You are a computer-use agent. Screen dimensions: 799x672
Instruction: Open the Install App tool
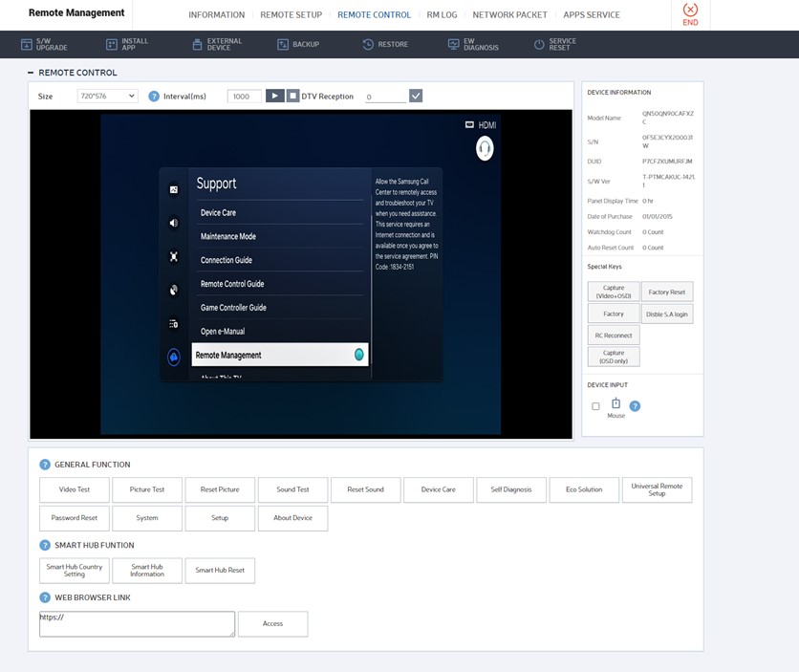(x=111, y=44)
